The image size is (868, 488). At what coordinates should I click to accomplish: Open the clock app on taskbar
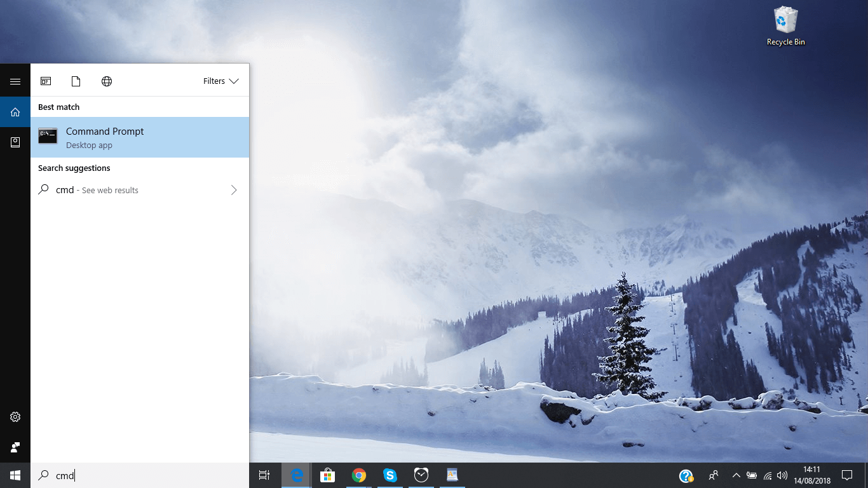pos(421,475)
